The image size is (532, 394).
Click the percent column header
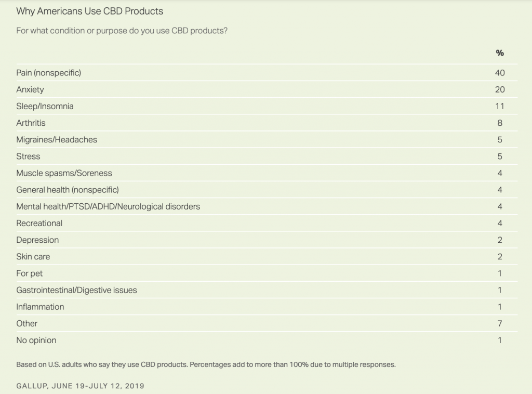pos(500,53)
